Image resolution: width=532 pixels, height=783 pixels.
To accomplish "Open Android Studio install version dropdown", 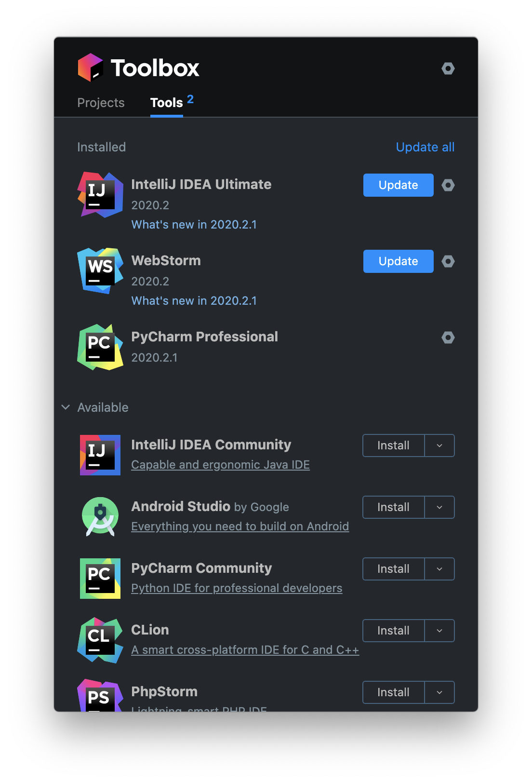I will coord(439,507).
